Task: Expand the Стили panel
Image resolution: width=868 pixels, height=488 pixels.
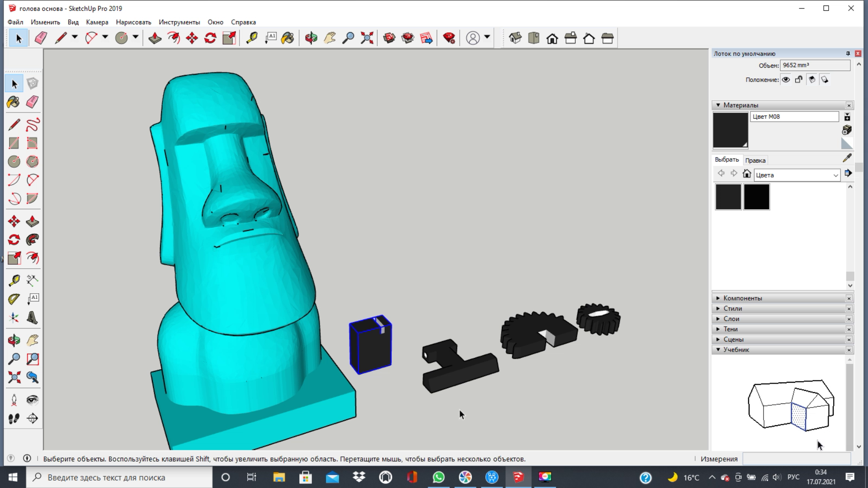Action: pos(718,309)
